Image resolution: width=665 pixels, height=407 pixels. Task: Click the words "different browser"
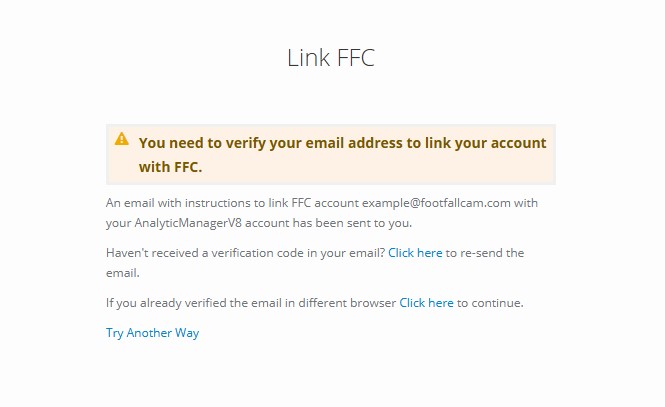350,302
